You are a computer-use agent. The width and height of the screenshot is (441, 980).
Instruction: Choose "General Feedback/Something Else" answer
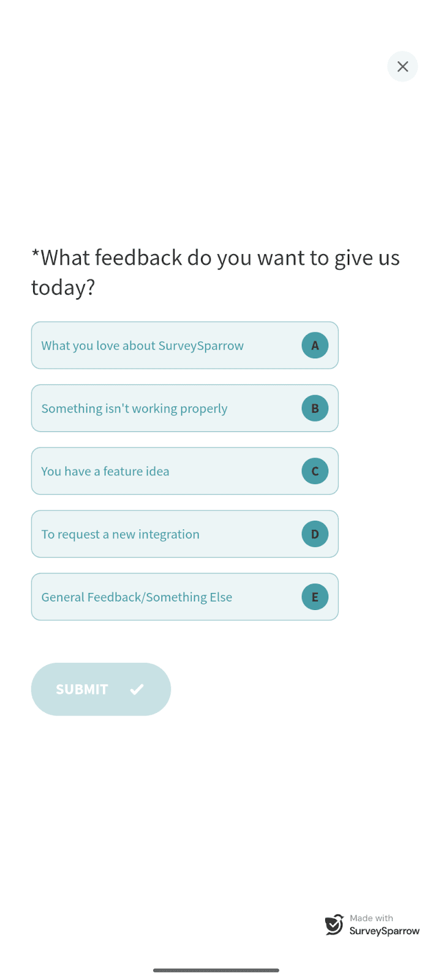[137, 597]
